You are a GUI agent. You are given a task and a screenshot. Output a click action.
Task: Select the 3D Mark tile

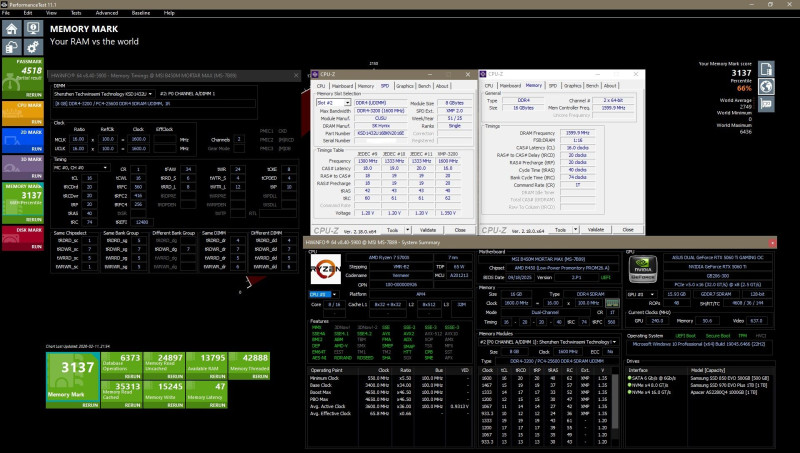(x=23, y=167)
